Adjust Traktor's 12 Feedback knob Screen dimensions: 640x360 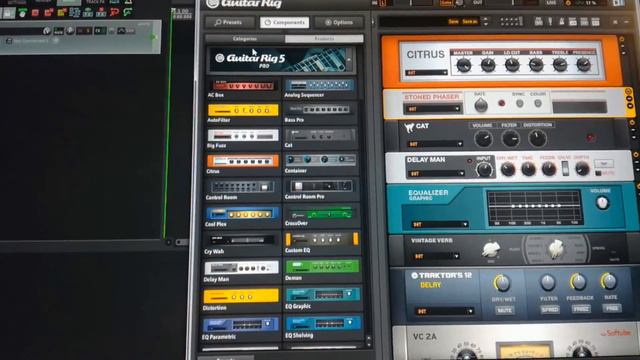[578, 282]
